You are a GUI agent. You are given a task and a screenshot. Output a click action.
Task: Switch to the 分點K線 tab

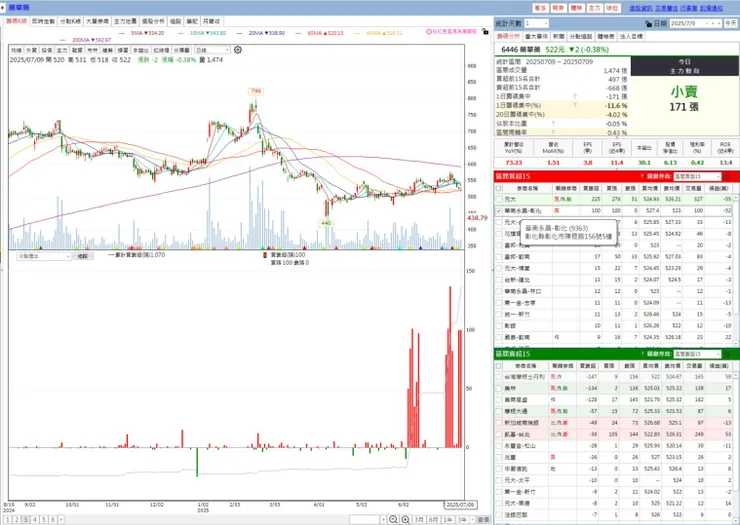tap(70, 21)
